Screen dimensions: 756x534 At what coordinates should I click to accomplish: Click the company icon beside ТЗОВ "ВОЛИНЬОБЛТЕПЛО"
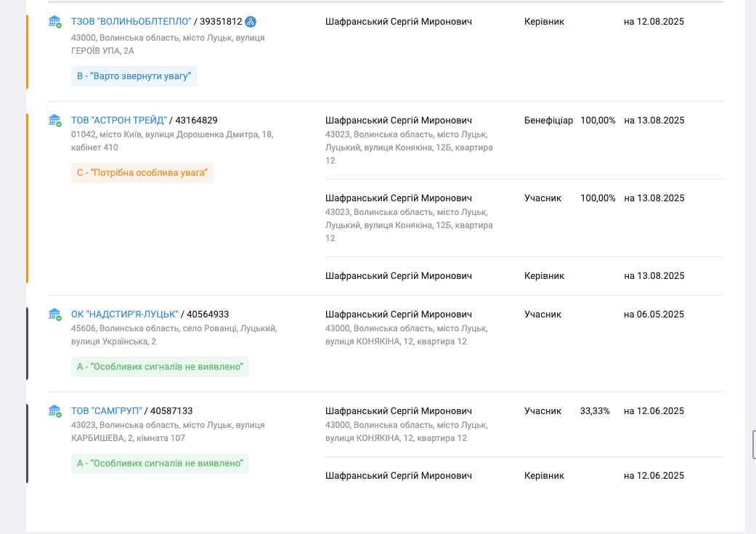click(x=54, y=22)
